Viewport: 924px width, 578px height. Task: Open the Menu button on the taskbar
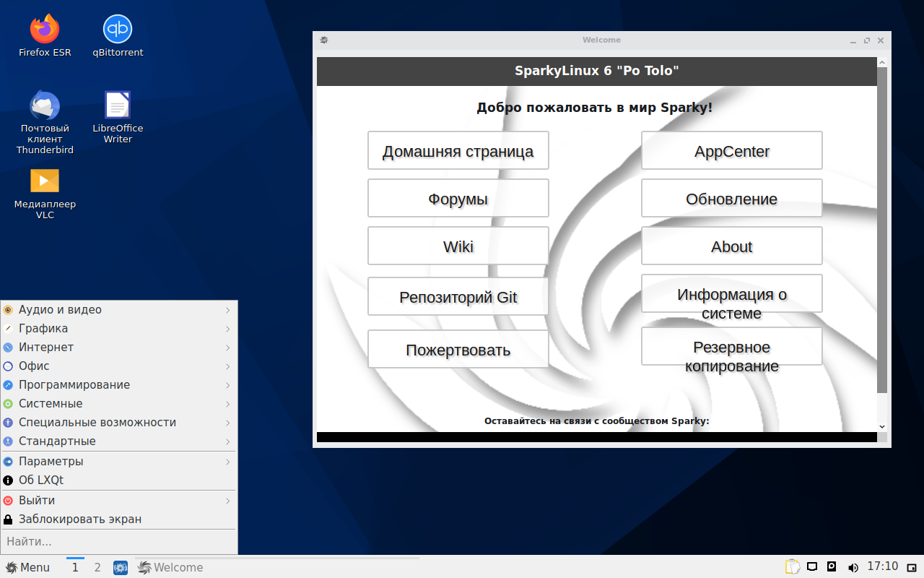pos(27,568)
